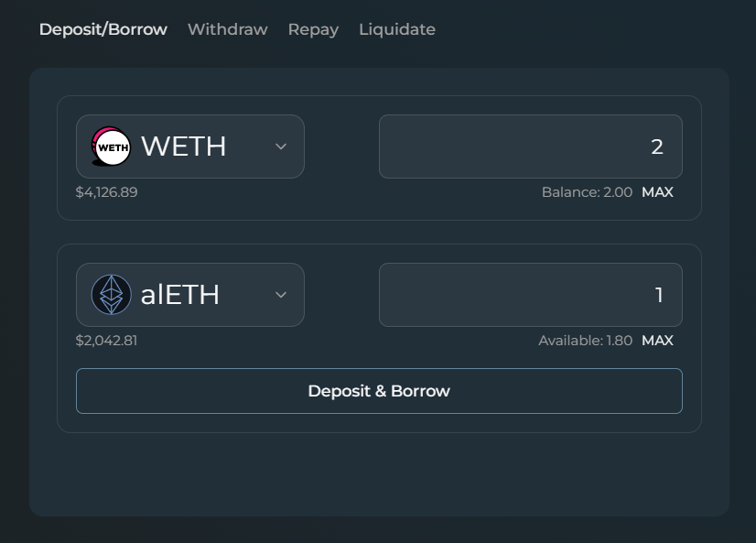Click the WETH token name text

pyautogui.click(x=183, y=147)
